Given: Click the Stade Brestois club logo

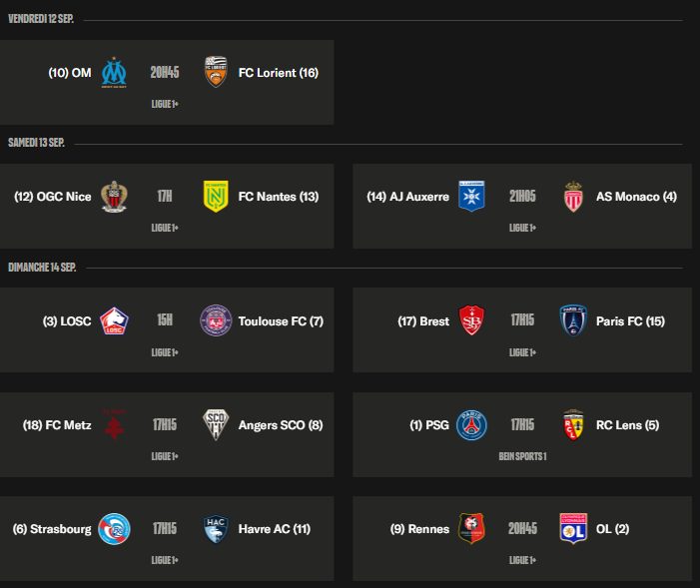Looking at the screenshot, I should click(x=471, y=320).
